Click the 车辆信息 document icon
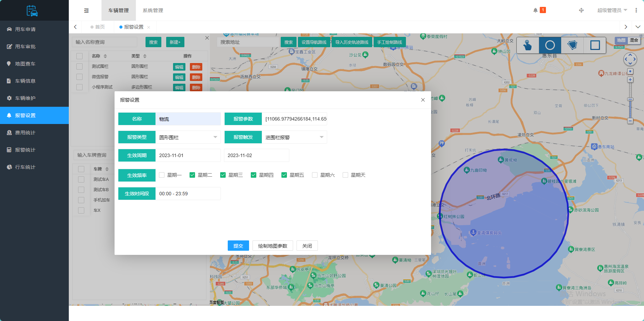 [9, 81]
